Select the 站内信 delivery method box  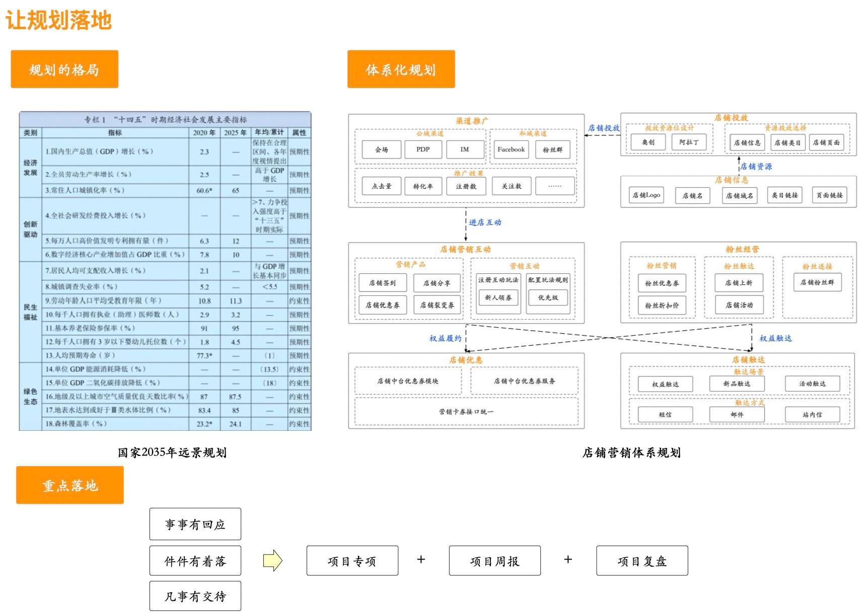pyautogui.click(x=813, y=415)
